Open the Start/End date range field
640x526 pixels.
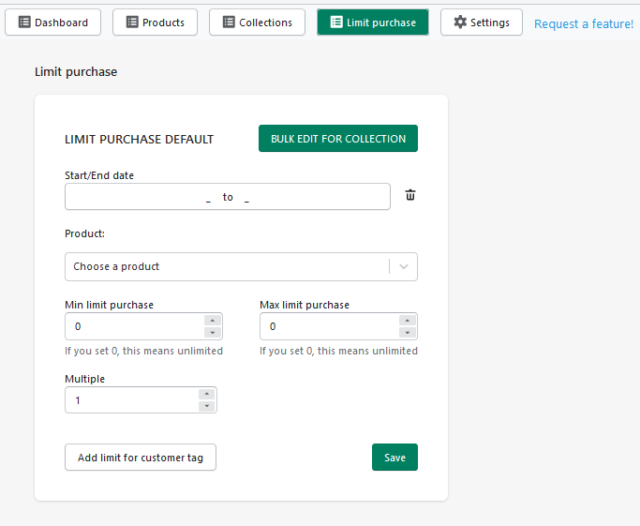(227, 197)
